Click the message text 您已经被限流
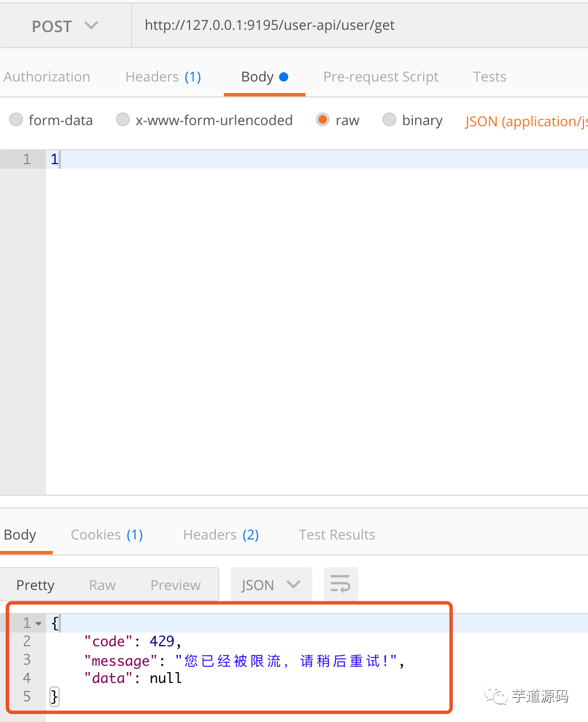The width and height of the screenshot is (588, 722). point(233,661)
